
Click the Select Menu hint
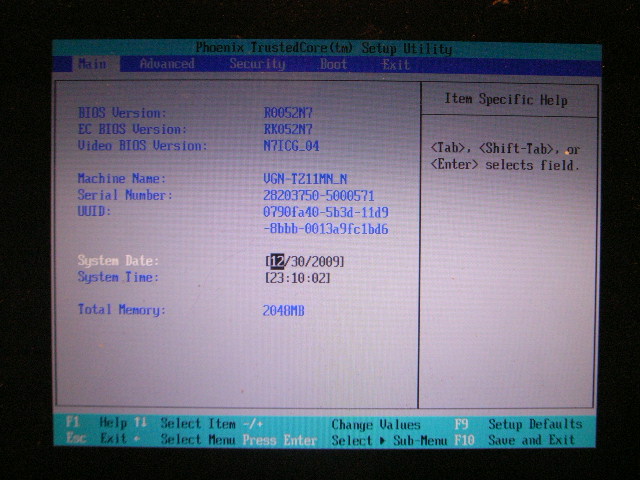pyautogui.click(x=198, y=440)
